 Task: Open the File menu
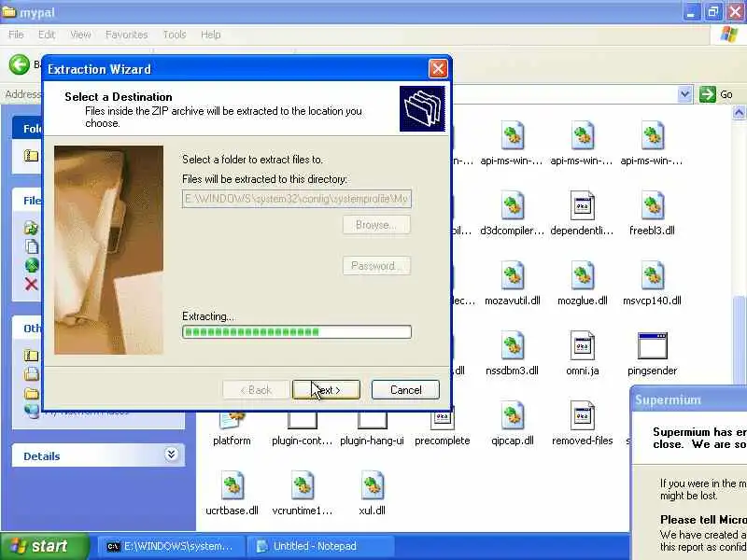(x=16, y=35)
